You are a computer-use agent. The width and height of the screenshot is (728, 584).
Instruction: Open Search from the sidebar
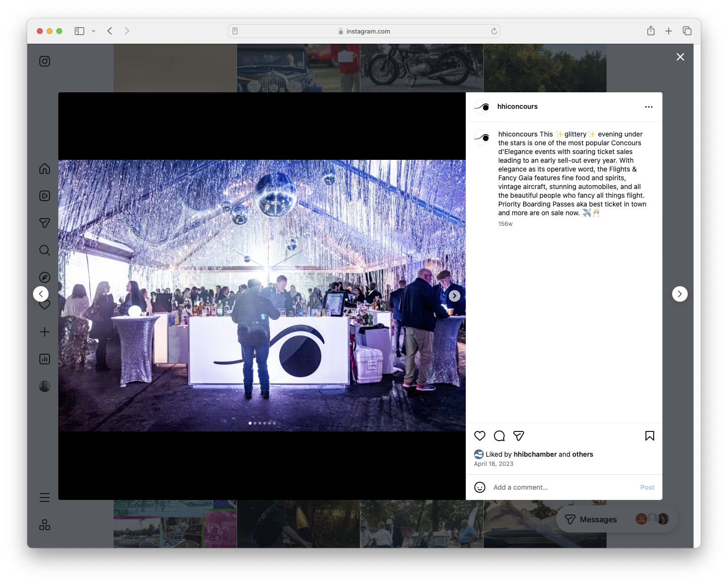44,250
